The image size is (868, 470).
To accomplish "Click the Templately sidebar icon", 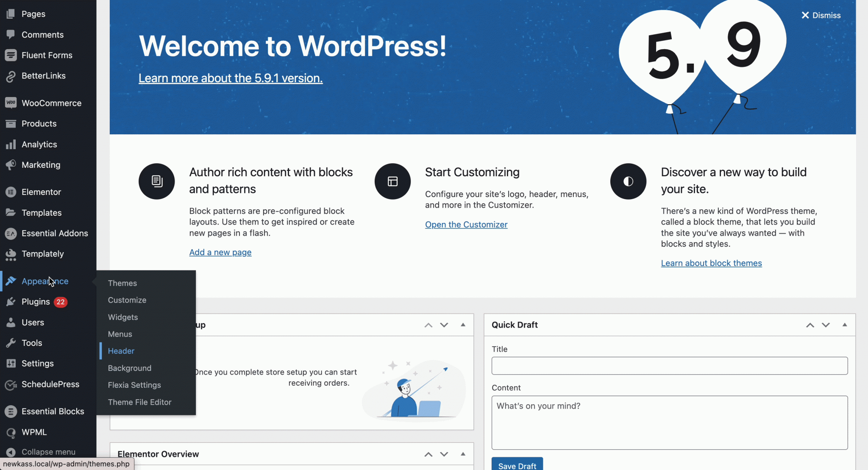I will [11, 253].
